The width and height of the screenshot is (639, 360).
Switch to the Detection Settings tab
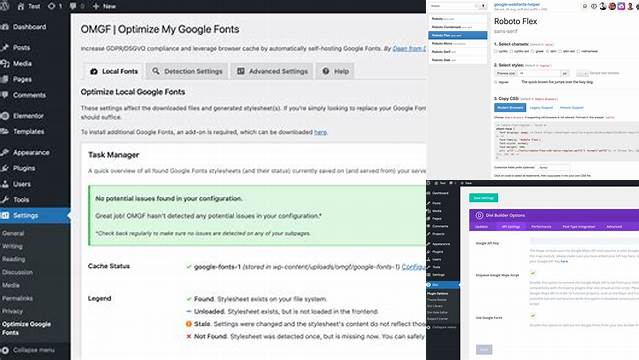(187, 71)
